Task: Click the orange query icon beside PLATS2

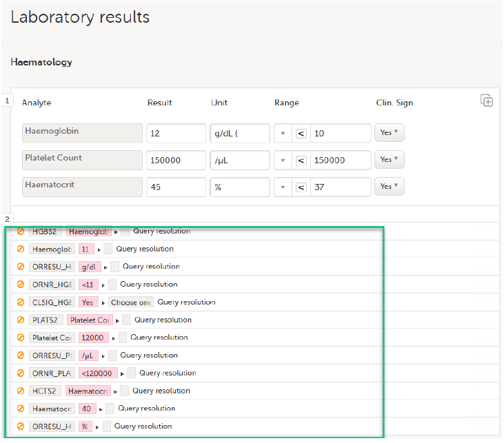Action: [21, 320]
